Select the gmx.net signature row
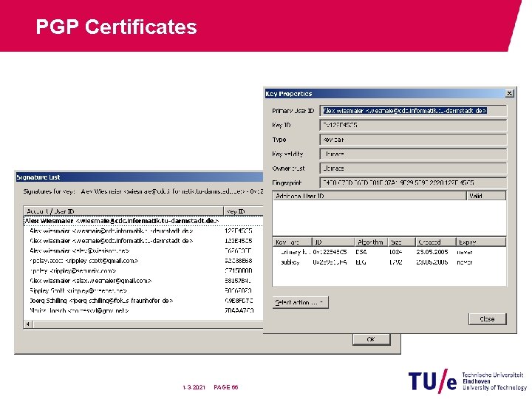Image resolution: width=532 pixels, height=399 pixels. (x=143, y=310)
